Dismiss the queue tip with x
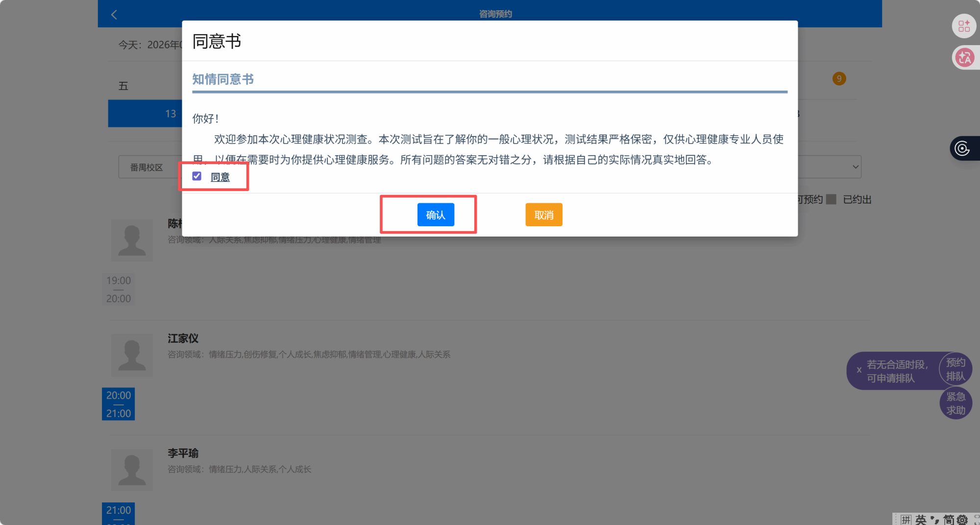 pyautogui.click(x=859, y=370)
